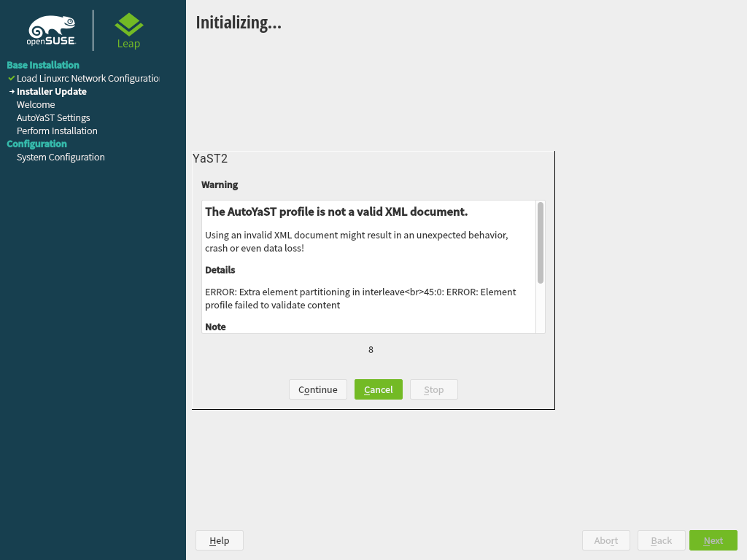Image resolution: width=747 pixels, height=560 pixels.
Task: Click the Warning label in dialog
Action: click(x=220, y=184)
